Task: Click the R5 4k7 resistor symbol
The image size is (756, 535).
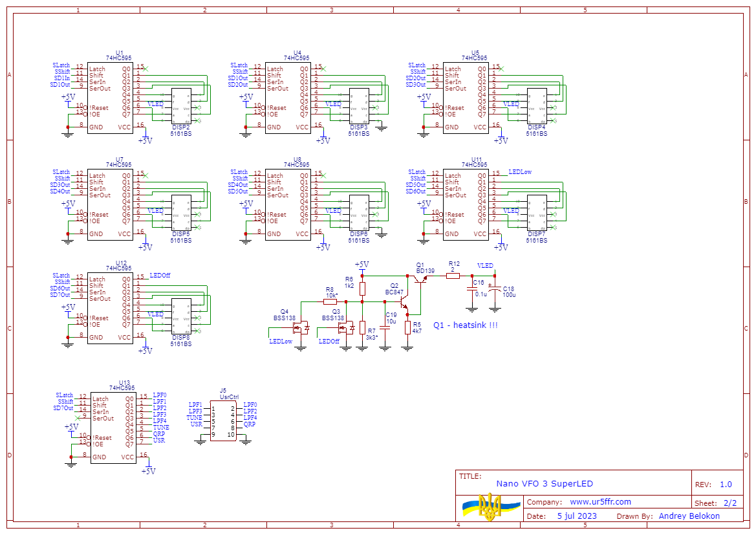Action: click(x=407, y=327)
